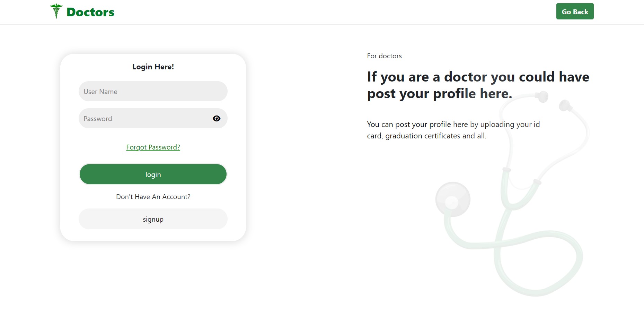
Task: Click the caduceus medical logo icon
Action: pos(56,11)
